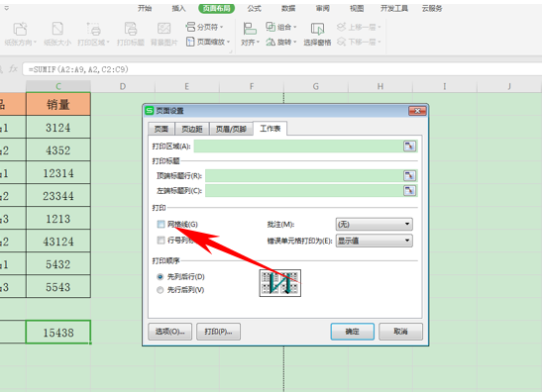542x392 pixels.
Task: Open the 分页符 page break menu
Action: tap(204, 27)
